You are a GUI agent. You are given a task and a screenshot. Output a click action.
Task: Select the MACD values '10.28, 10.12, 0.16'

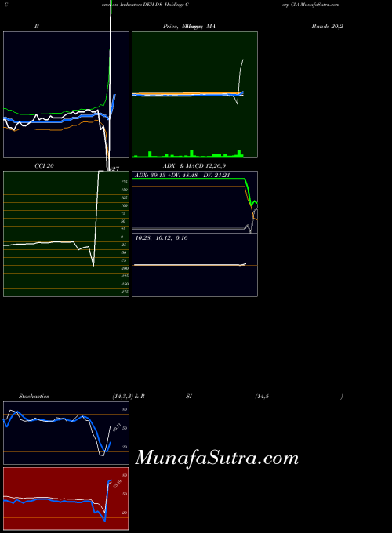click(x=162, y=238)
